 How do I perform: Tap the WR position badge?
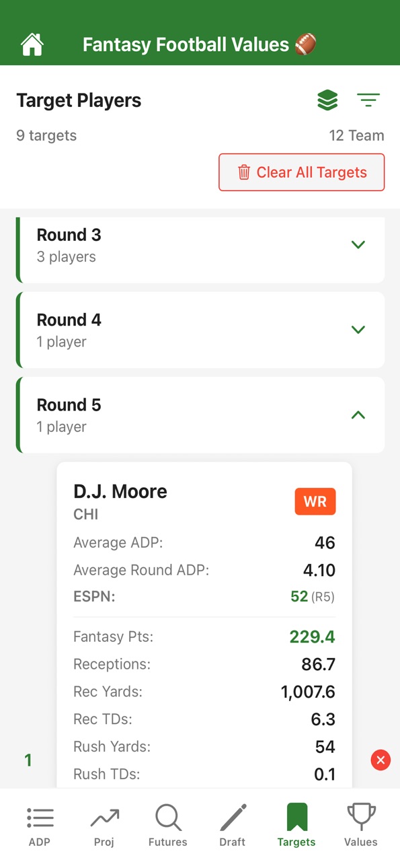point(315,502)
